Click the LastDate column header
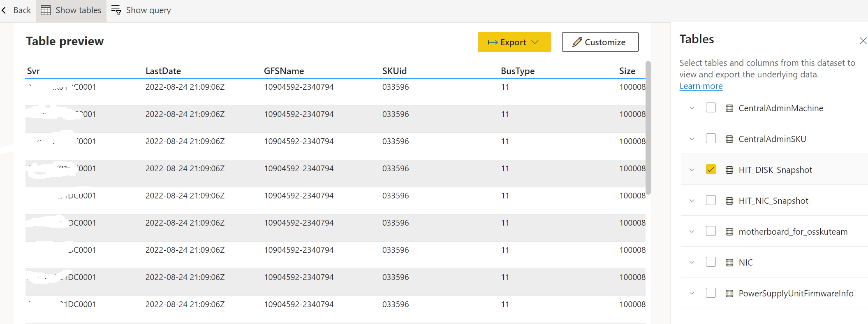Image resolution: width=868 pixels, height=324 pixels. pos(163,71)
